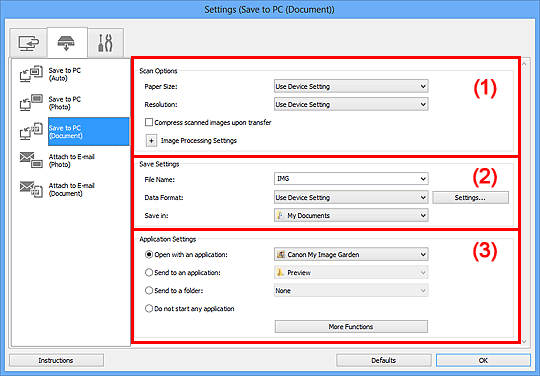Click the scrollbar down arrow on settings panel
This screenshot has height=376, width=540.
[x=524, y=341]
